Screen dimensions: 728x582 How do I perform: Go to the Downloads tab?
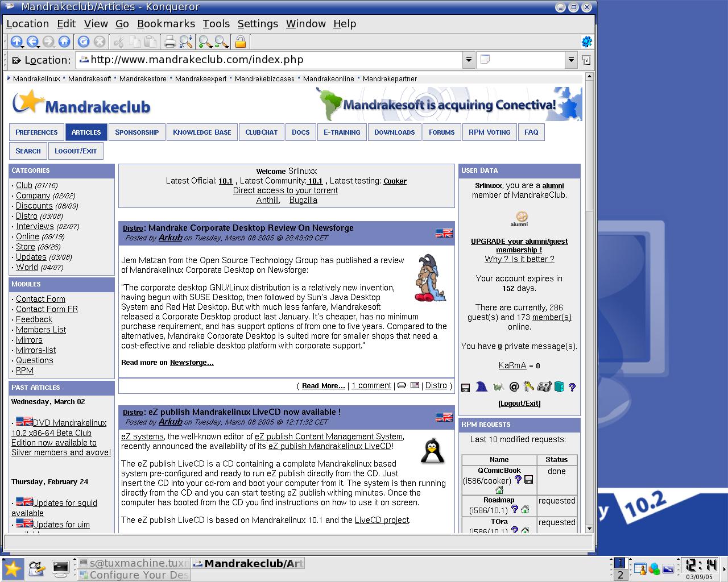point(395,132)
